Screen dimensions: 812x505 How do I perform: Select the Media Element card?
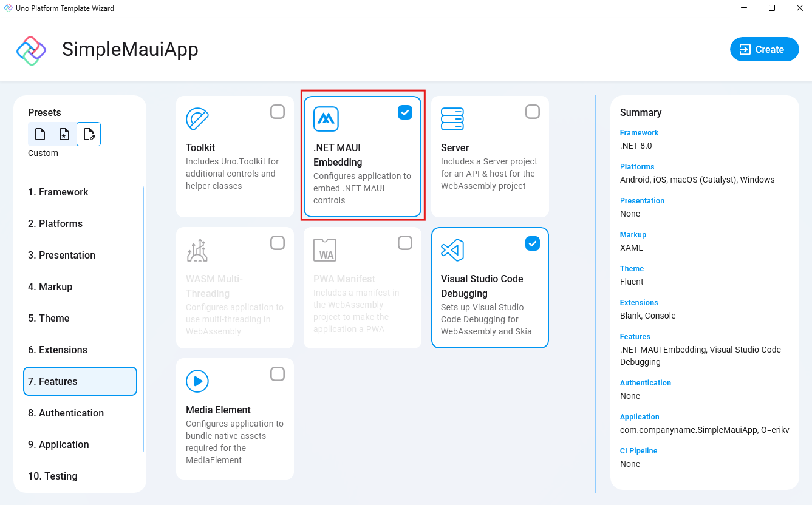coord(234,419)
